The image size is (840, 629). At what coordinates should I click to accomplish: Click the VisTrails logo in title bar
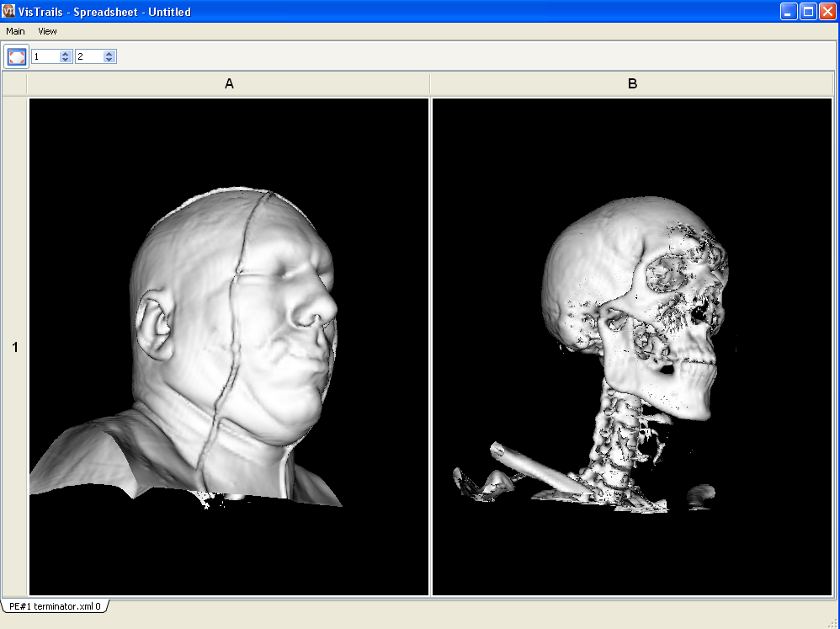(x=10, y=12)
